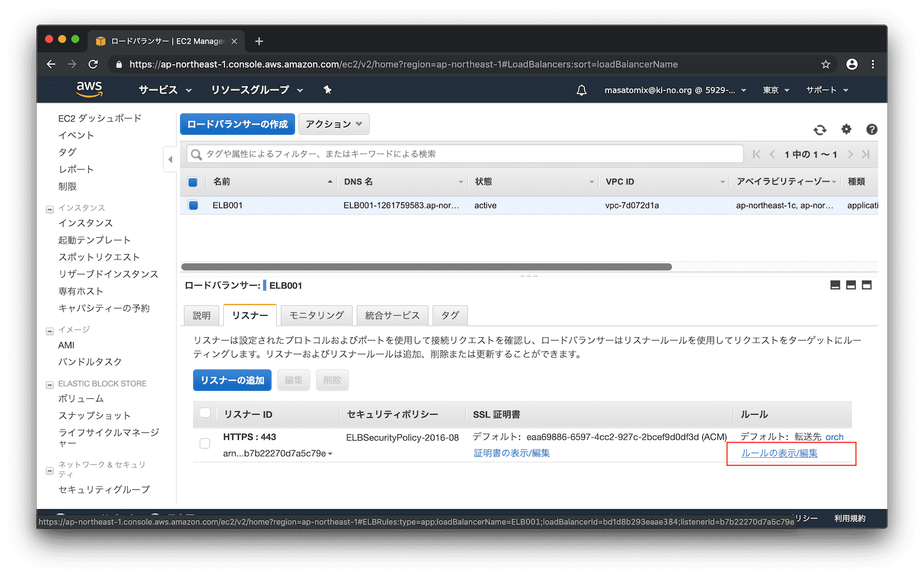Go to previous results page
The height and width of the screenshot is (577, 924).
pos(772,155)
